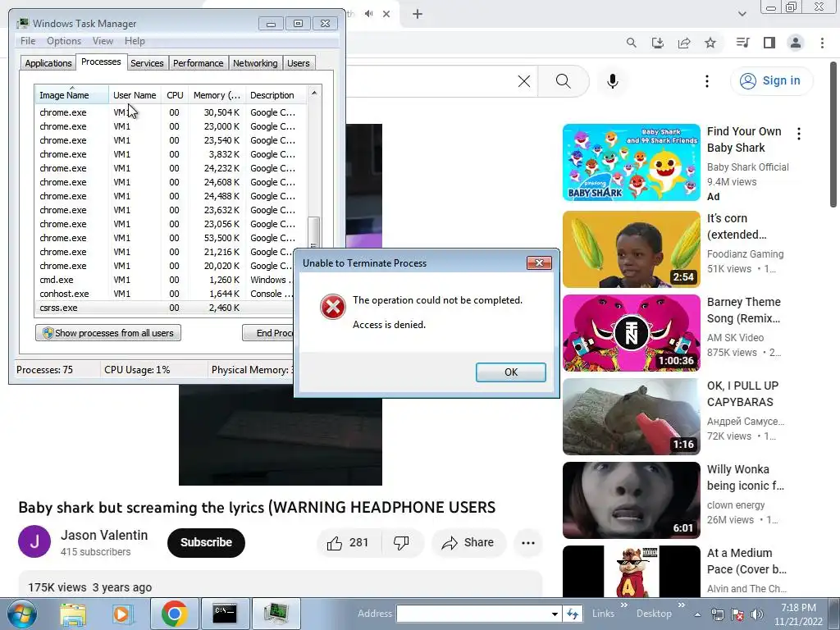The image size is (840, 630).
Task: Click OK in Unable to Terminate Process dialog
Action: coord(510,372)
